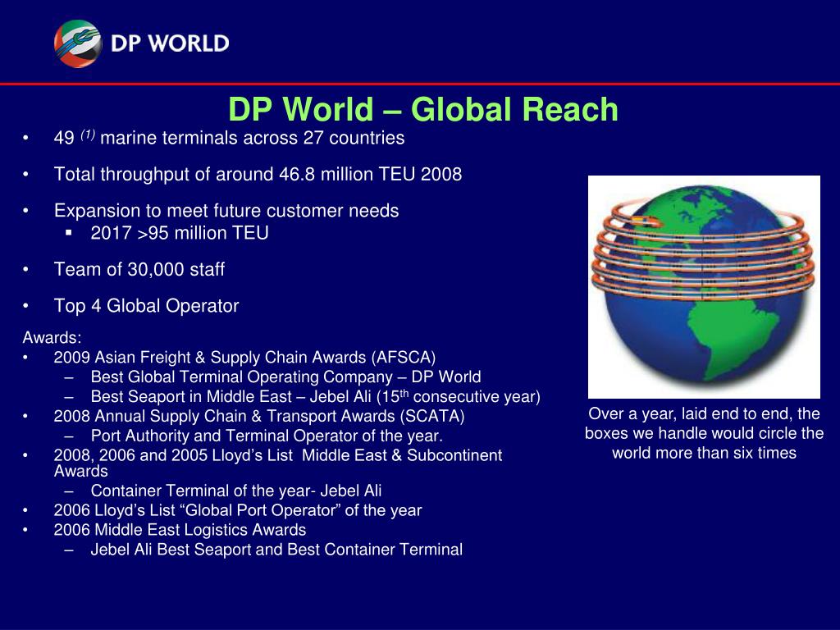This screenshot has width=840, height=630.
Task: Click 'Container Terminal of the year- Jebel Ali'
Action: click(x=236, y=491)
